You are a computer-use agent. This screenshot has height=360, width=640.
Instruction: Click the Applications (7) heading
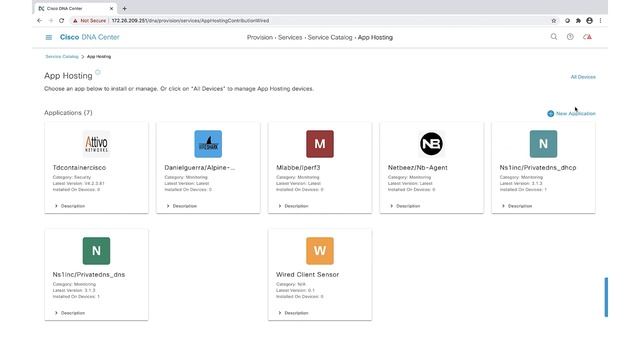click(x=68, y=113)
